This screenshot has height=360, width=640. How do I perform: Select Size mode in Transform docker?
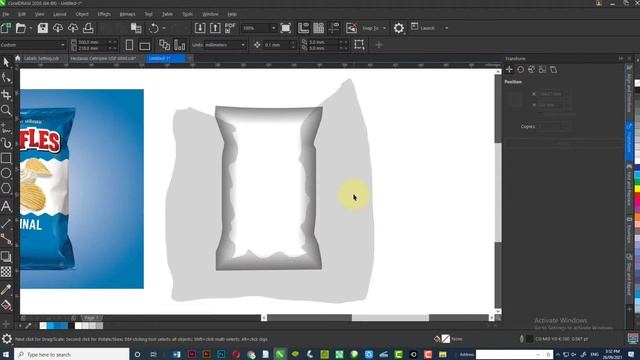point(542,69)
